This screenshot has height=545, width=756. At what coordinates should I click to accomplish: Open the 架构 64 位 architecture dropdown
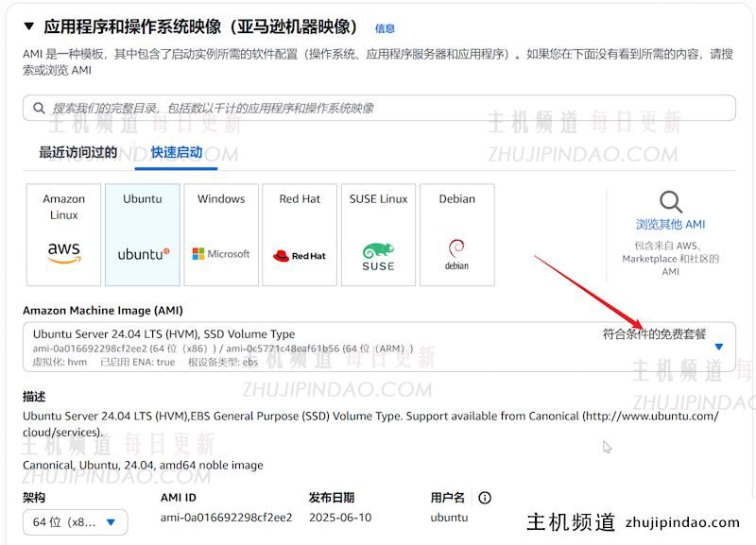pyautogui.click(x=76, y=522)
